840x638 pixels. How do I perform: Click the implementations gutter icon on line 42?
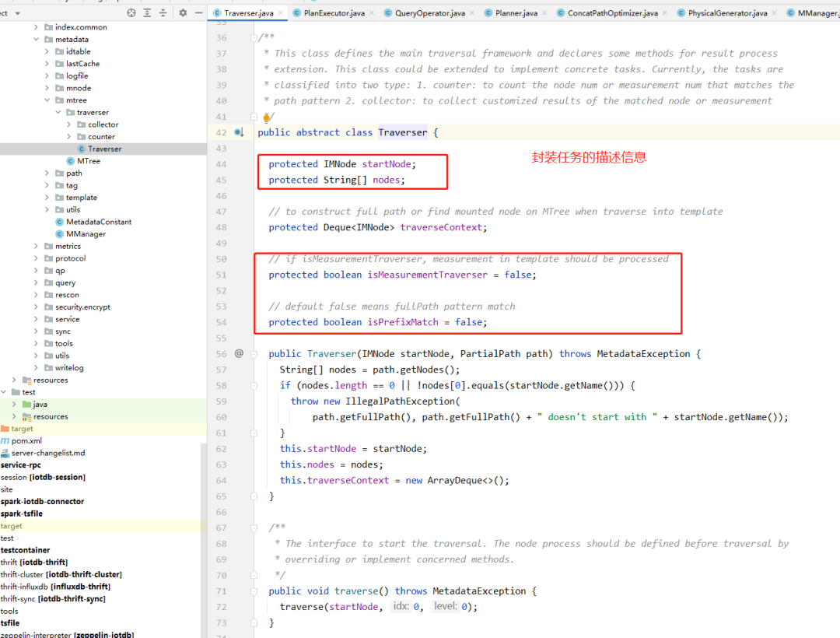(x=239, y=132)
